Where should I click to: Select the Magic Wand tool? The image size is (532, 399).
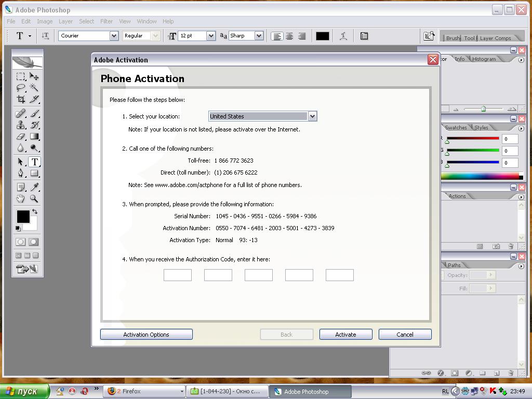(34, 87)
